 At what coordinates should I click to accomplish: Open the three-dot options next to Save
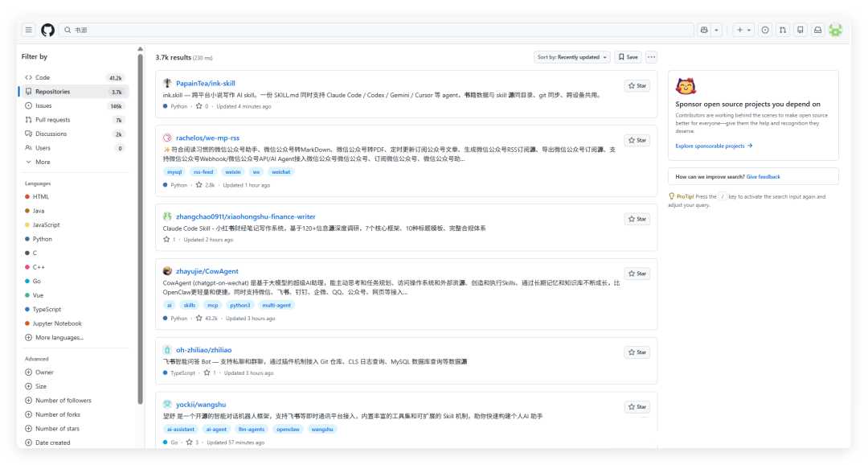pyautogui.click(x=652, y=57)
